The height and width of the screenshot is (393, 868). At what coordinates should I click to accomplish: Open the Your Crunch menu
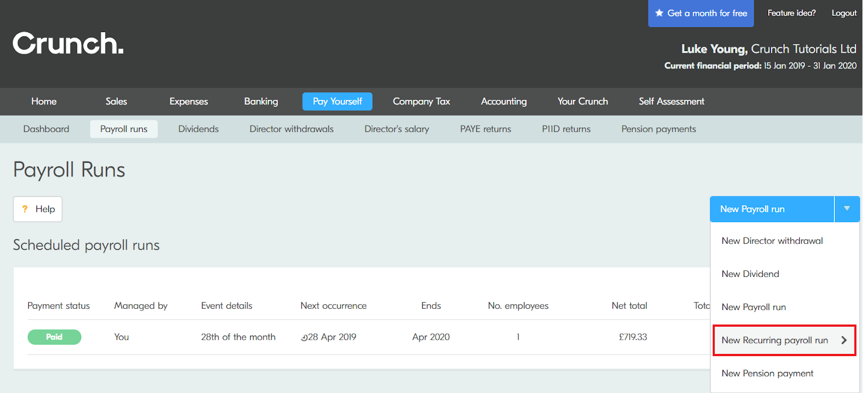point(583,102)
